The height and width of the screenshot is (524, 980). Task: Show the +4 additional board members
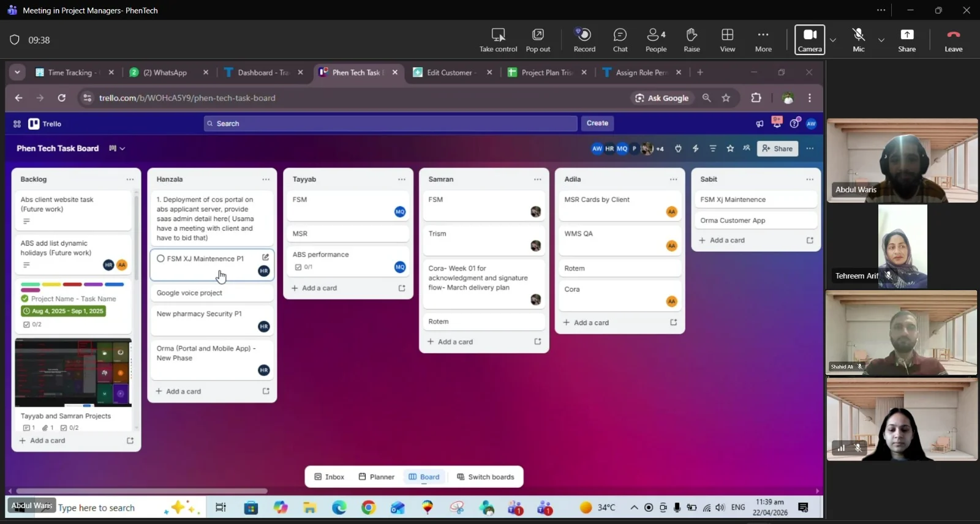[660, 149]
